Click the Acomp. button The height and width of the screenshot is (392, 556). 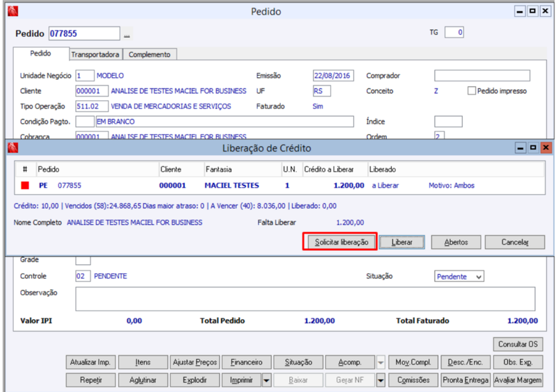[x=350, y=362]
